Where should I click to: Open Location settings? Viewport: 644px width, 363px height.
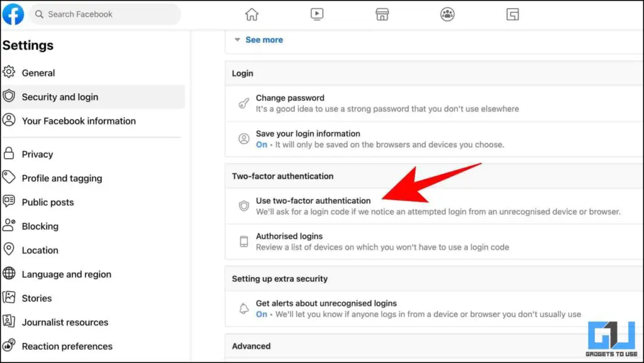(x=93, y=250)
